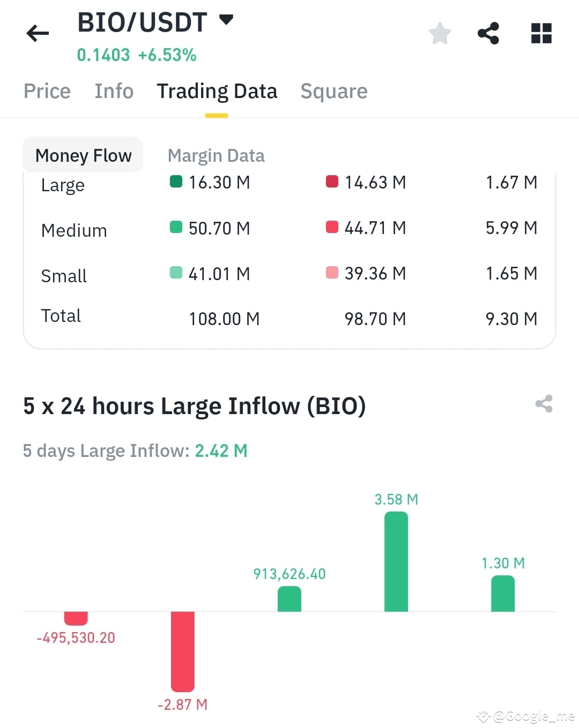Share the 5 x 24 hours Large Inflow chart
Image resolution: width=579 pixels, height=728 pixels.
tap(545, 404)
